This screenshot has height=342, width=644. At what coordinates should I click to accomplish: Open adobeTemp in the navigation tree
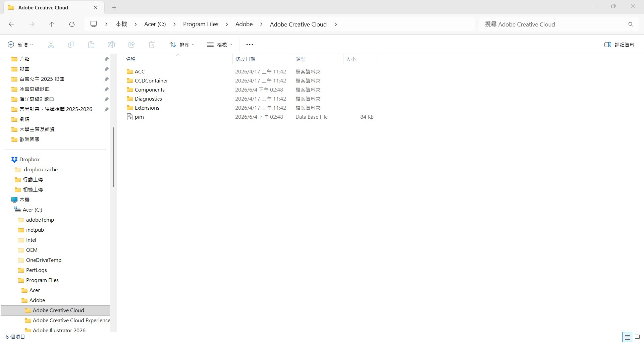click(40, 220)
